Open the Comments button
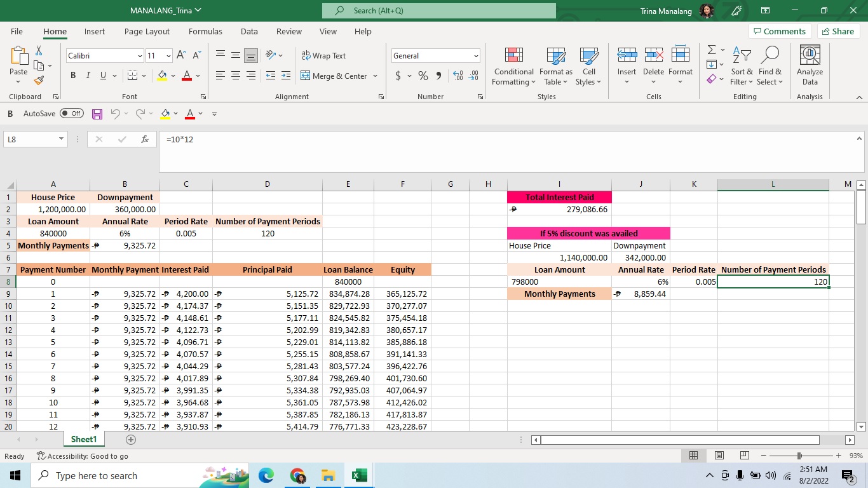Viewport: 868px width, 488px height. (x=778, y=31)
